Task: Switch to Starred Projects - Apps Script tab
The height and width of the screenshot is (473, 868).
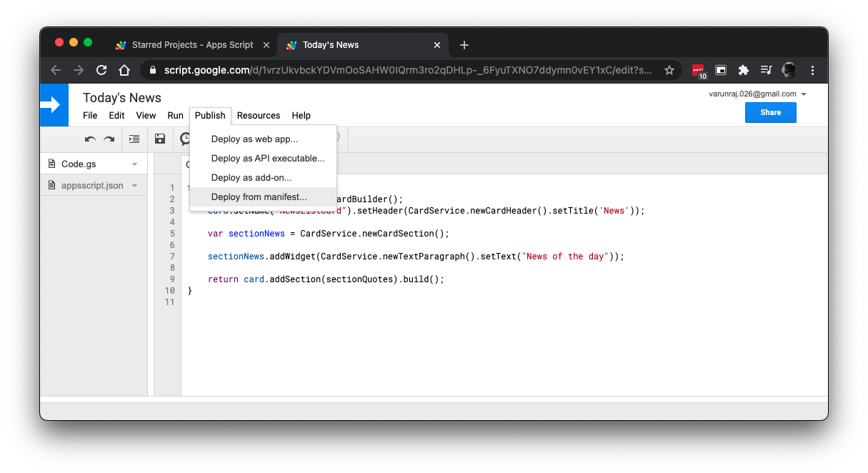Action: (192, 45)
